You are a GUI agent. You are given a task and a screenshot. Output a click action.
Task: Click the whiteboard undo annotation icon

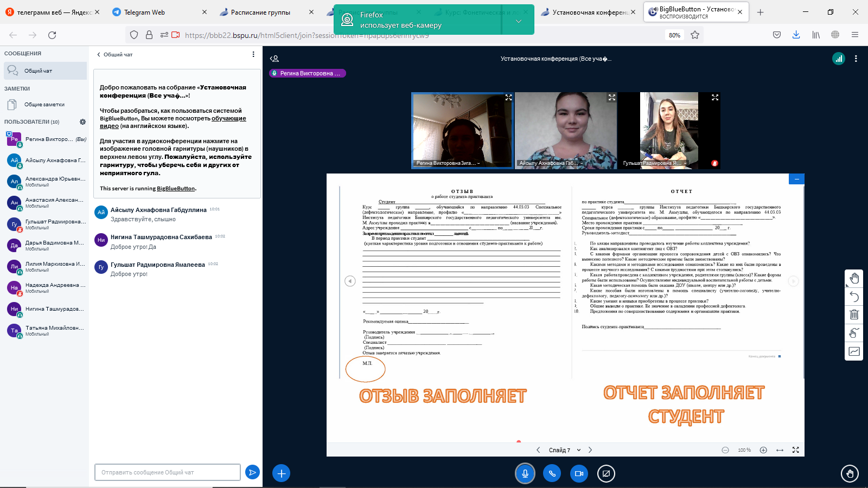coord(854,297)
